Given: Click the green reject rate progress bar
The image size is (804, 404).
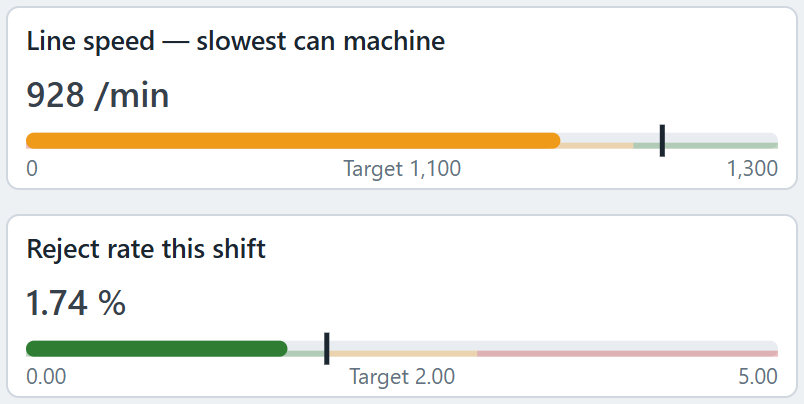Looking at the screenshot, I should [x=156, y=349].
